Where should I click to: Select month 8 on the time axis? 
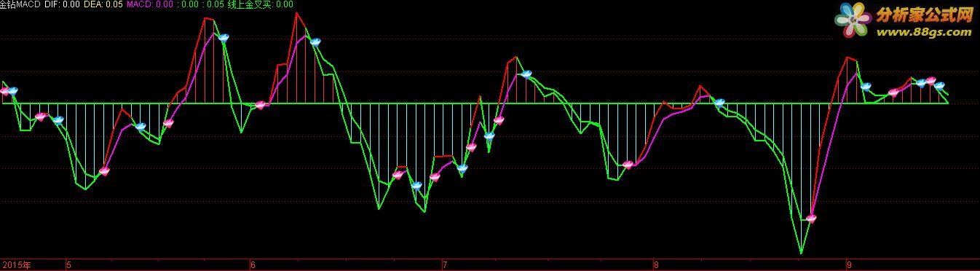tap(656, 265)
